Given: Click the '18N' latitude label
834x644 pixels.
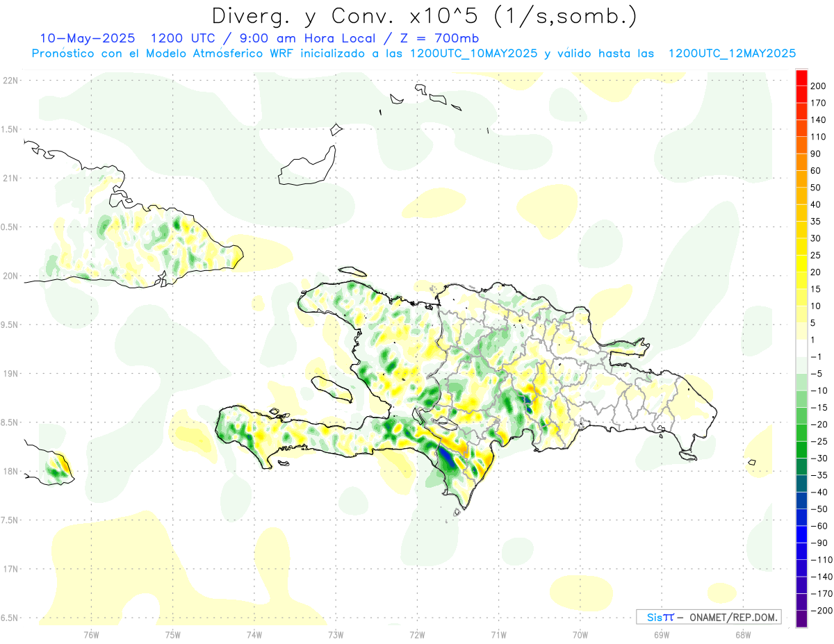Looking at the screenshot, I should click(10, 471).
